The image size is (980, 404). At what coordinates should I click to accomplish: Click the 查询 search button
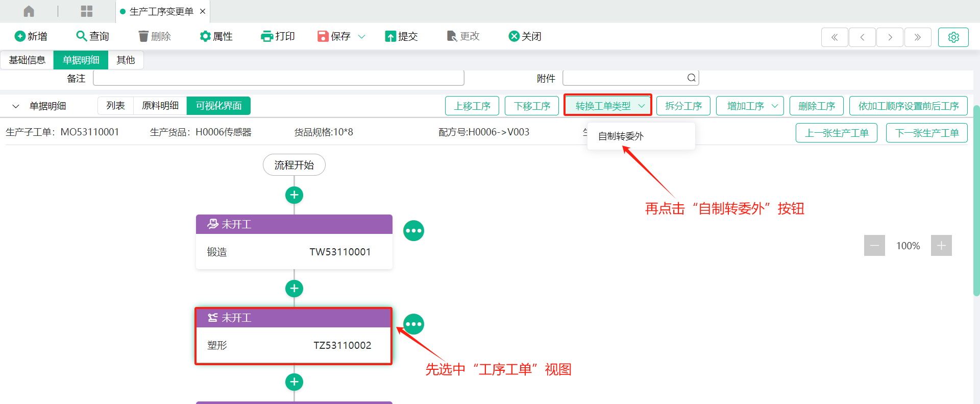pyautogui.click(x=93, y=36)
